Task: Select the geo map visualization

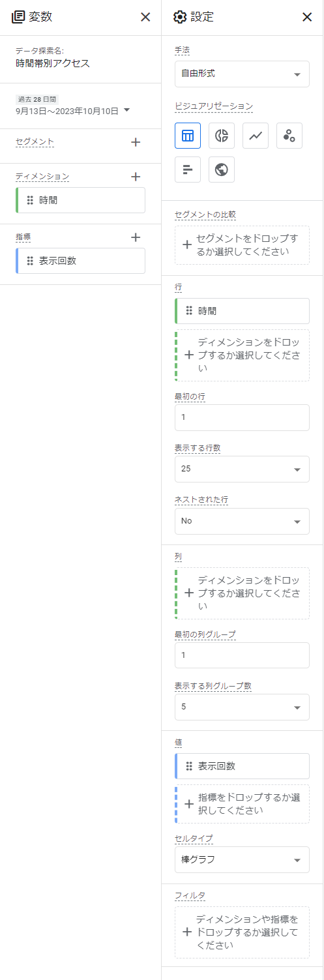Action: point(222,170)
